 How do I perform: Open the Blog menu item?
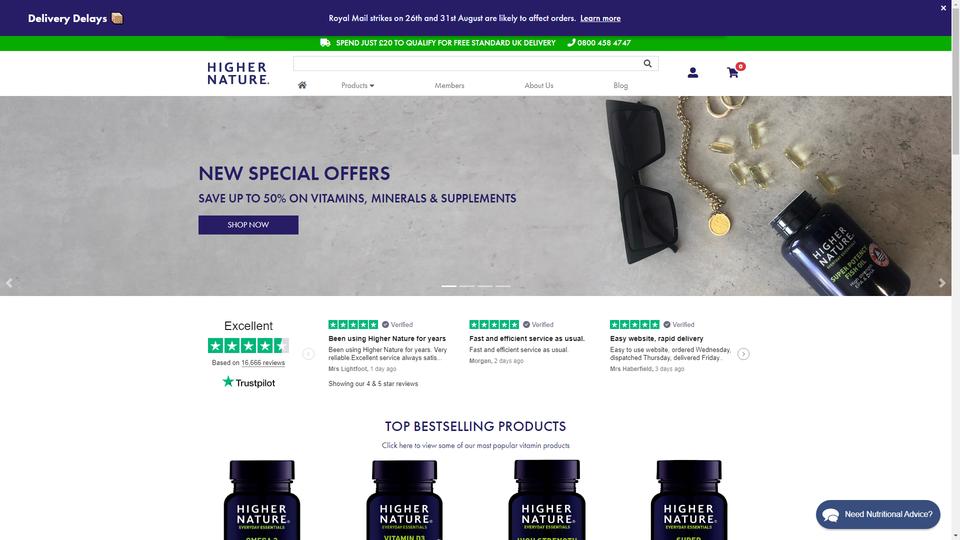tap(620, 85)
